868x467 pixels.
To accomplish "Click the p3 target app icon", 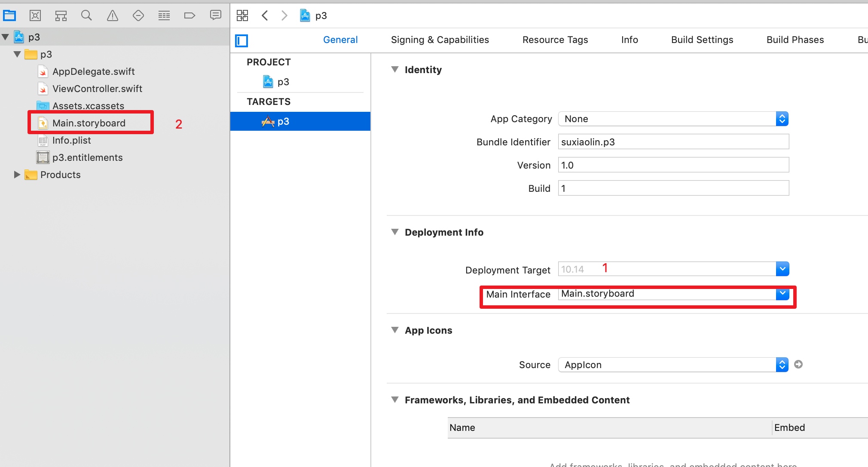I will (268, 122).
